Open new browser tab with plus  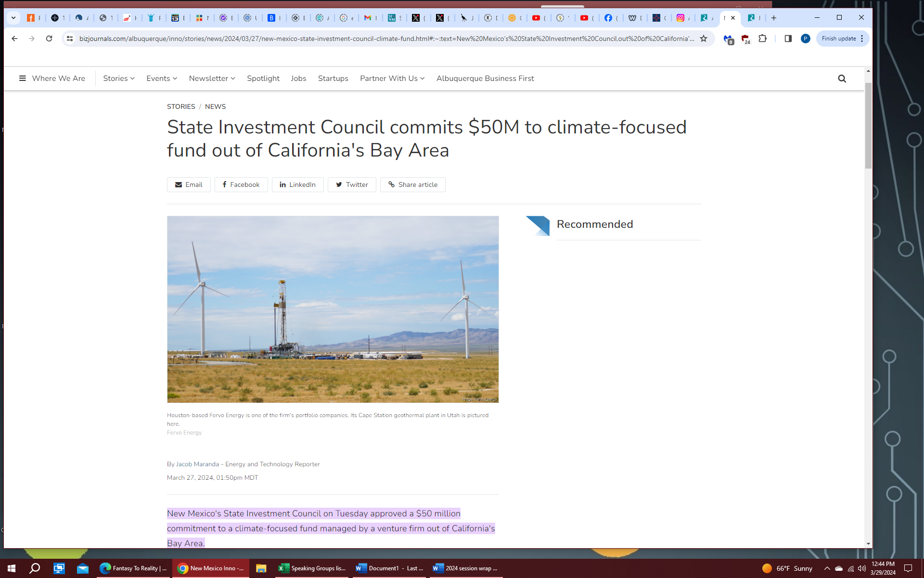774,18
